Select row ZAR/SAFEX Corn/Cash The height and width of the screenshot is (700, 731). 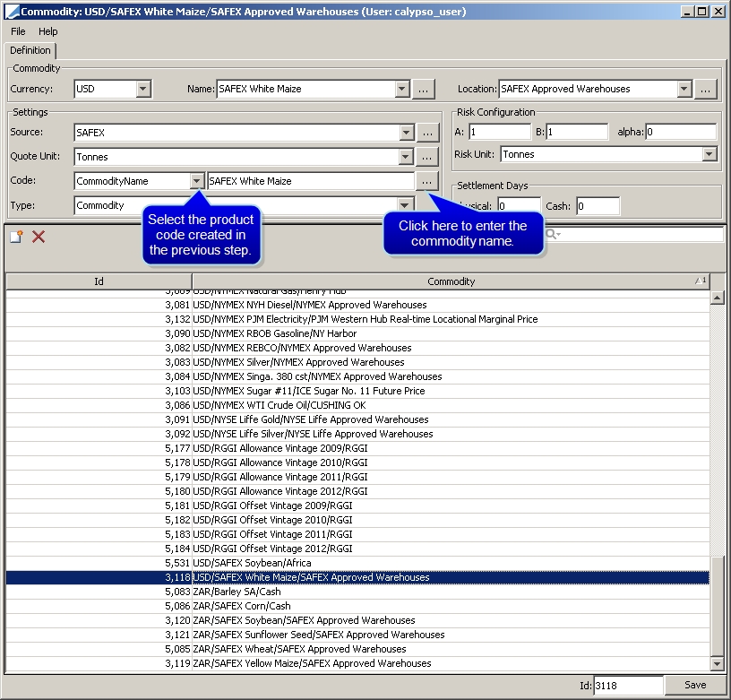(x=357, y=606)
